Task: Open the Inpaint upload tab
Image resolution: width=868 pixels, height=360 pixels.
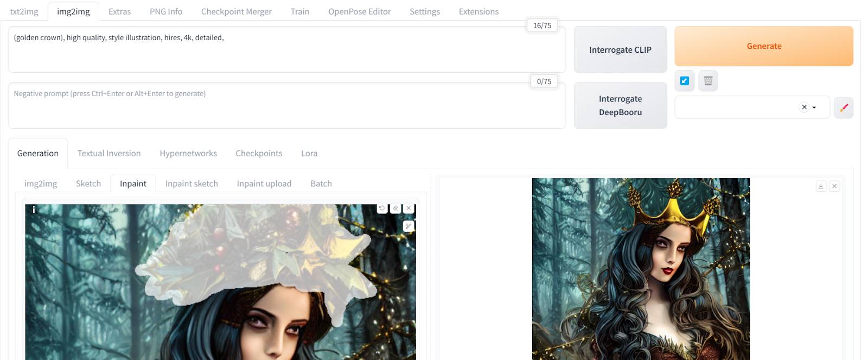Action: pyautogui.click(x=264, y=184)
